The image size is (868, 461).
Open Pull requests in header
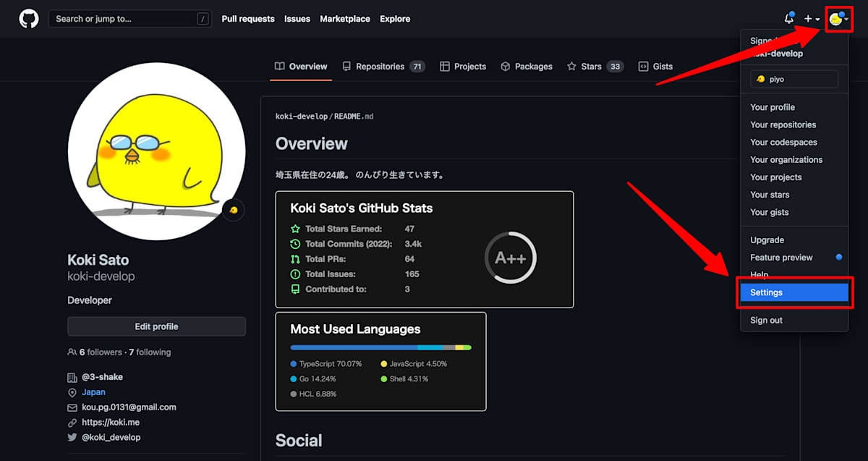tap(248, 19)
